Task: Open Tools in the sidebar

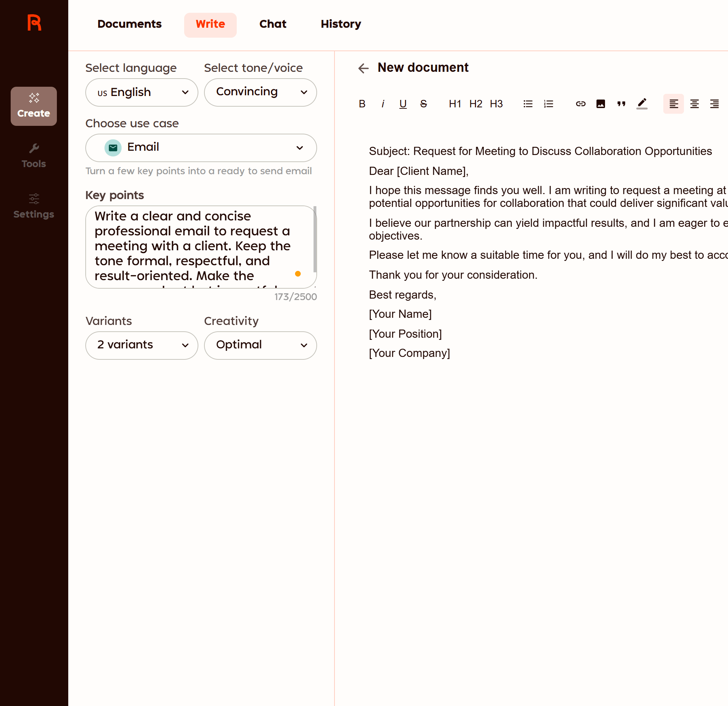Action: [34, 156]
